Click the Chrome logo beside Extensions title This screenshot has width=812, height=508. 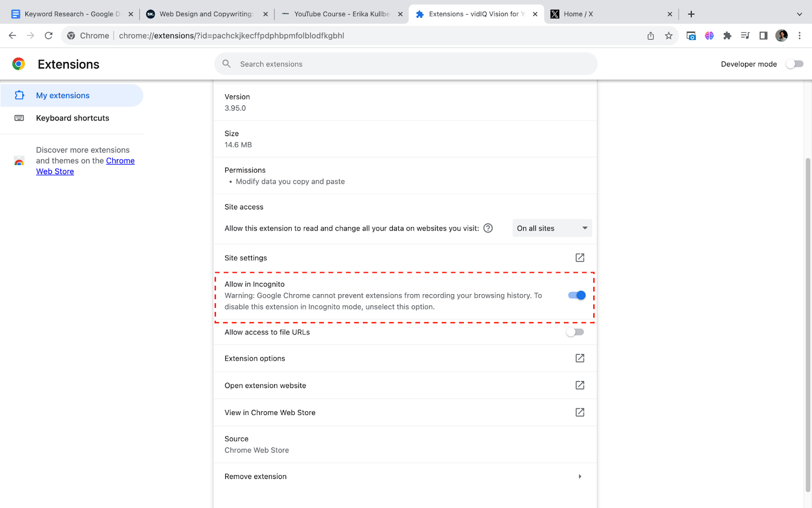pyautogui.click(x=19, y=64)
